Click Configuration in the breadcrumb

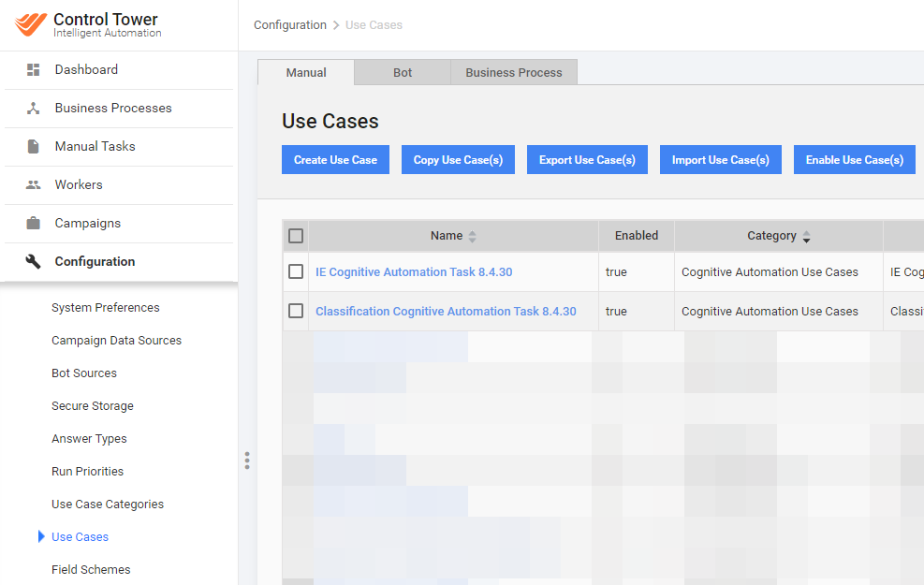click(290, 24)
